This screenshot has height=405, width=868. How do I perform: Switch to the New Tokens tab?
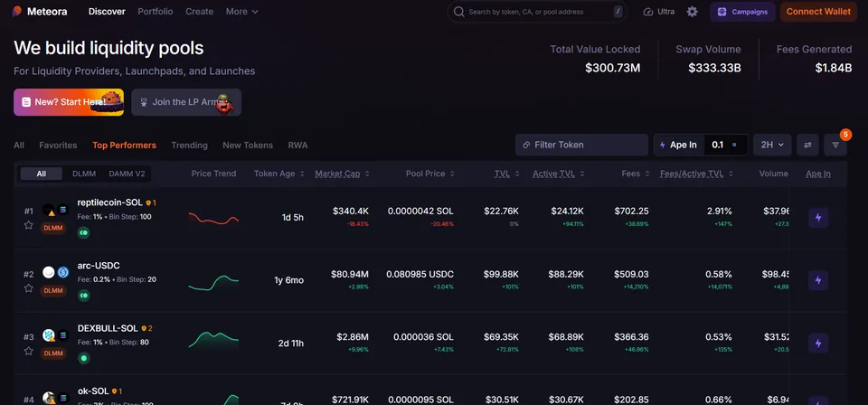click(248, 146)
